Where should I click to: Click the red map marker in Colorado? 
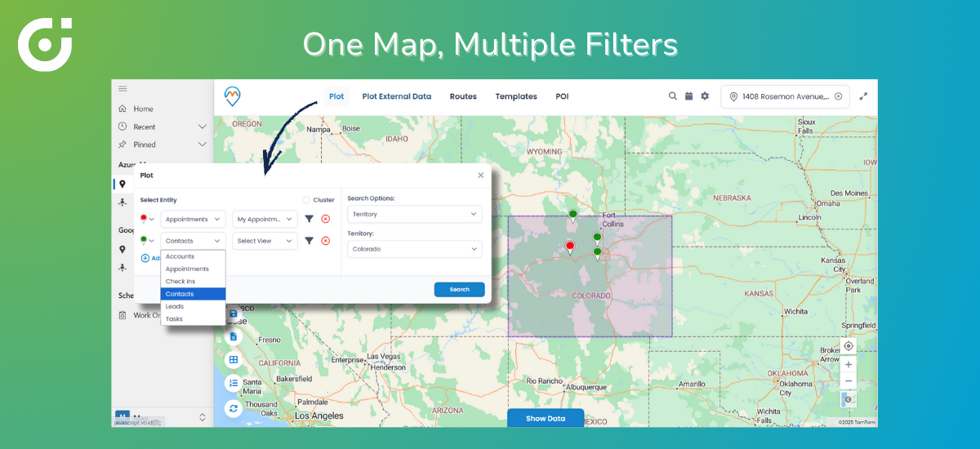pyautogui.click(x=570, y=247)
